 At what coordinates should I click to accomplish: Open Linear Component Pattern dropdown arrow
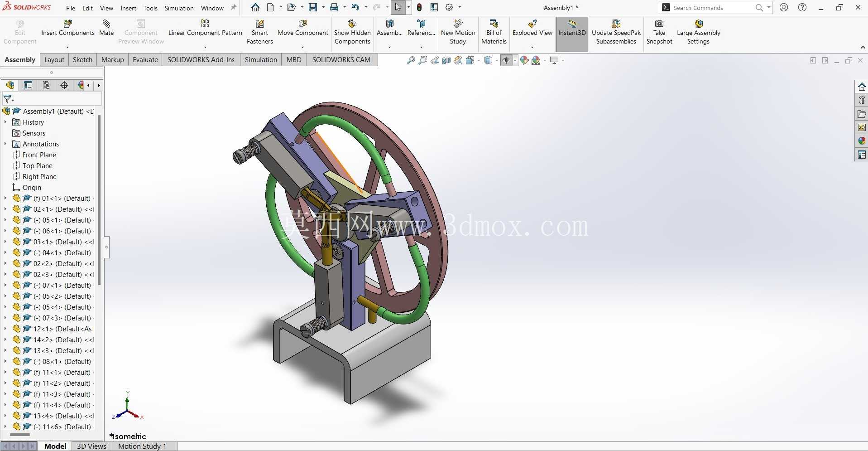(205, 47)
